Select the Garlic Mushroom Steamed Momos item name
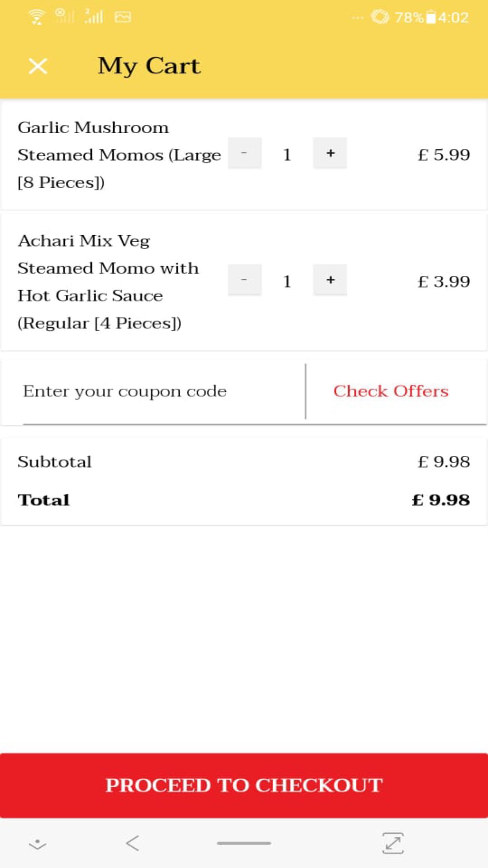Screen dimensions: 488x868 click(x=119, y=155)
